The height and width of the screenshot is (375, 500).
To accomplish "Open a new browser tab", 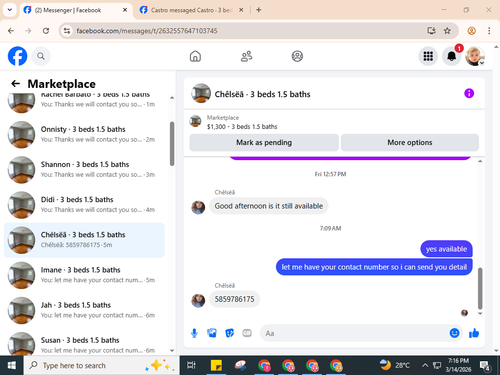I will pyautogui.click(x=259, y=10).
